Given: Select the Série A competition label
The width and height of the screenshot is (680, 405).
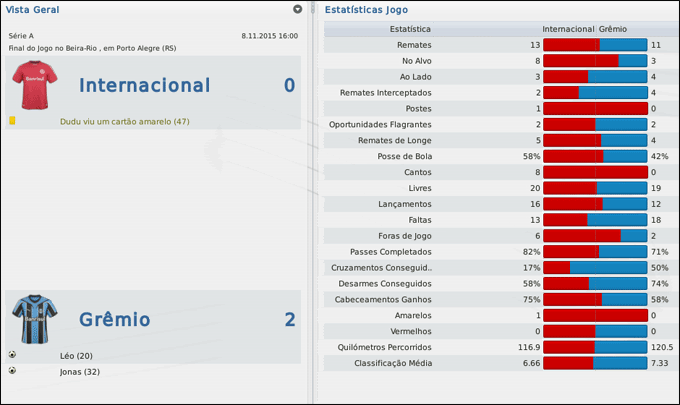Looking at the screenshot, I should (21, 35).
